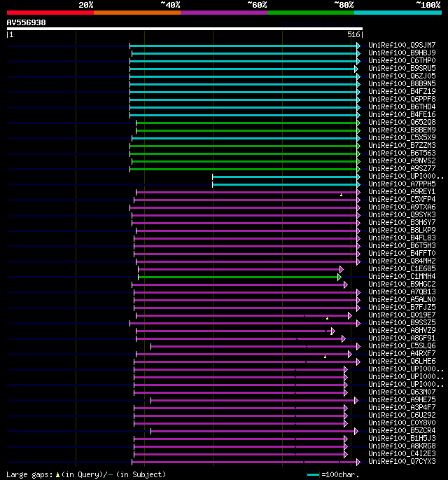The height and width of the screenshot is (480, 448).
Task: Click the UniRef100_A8GF91 label
Action: 402,338
